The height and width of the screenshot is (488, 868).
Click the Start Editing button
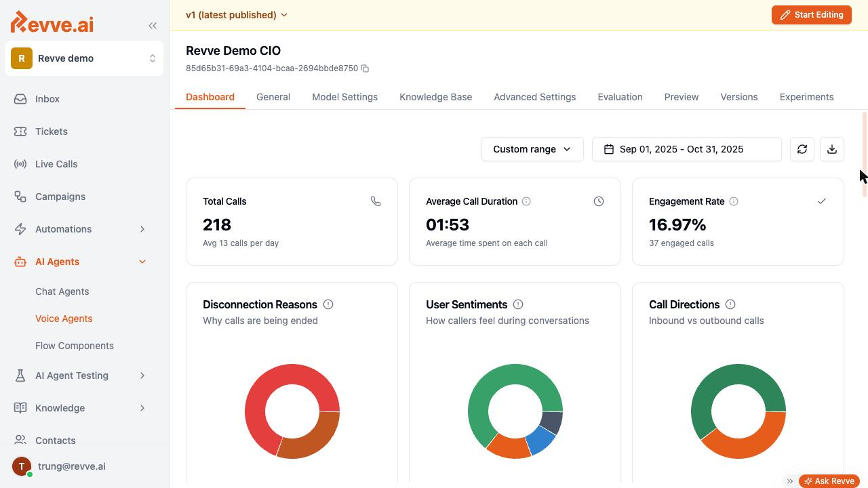[x=812, y=15]
